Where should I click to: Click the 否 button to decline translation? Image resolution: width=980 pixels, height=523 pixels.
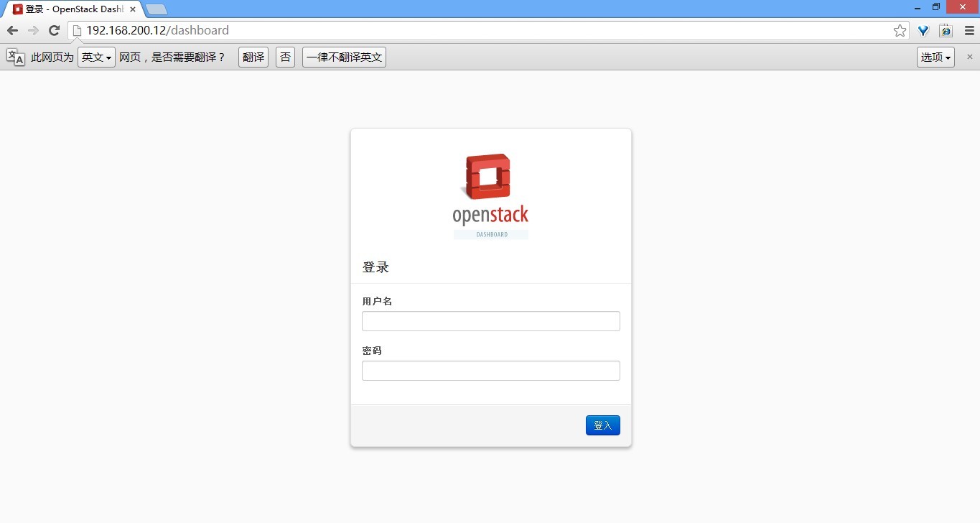pos(285,57)
